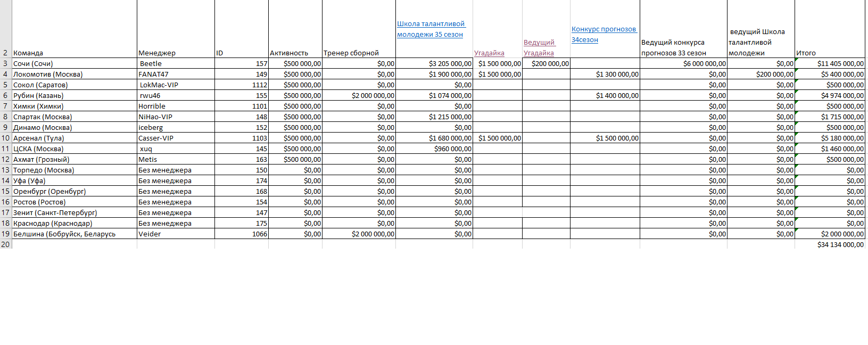Screen dimensions: 868x345
Task: Select row header number 3
Action: [5, 63]
